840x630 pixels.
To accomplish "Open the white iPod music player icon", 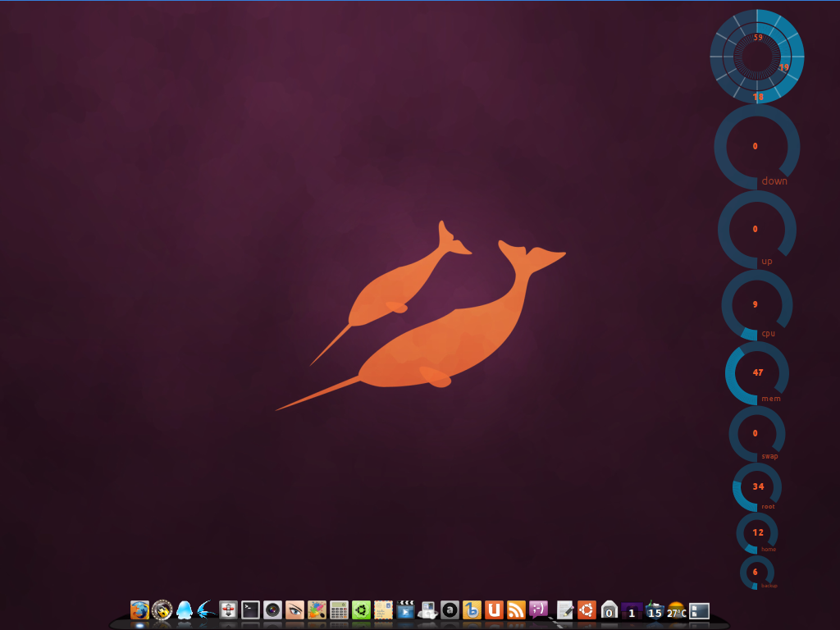I will click(427, 609).
